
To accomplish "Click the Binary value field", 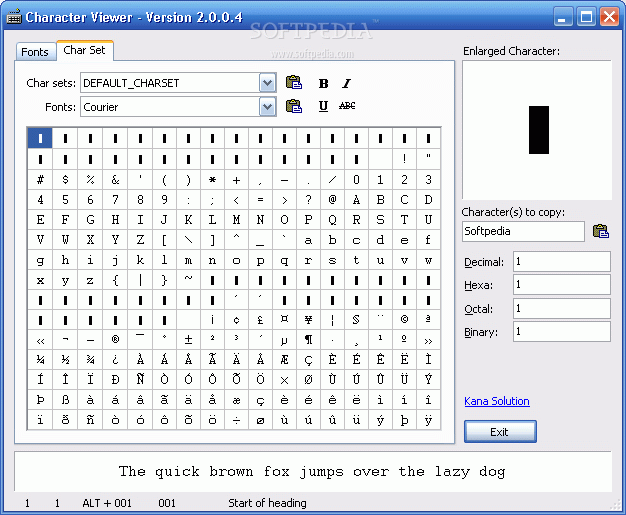I will [562, 331].
